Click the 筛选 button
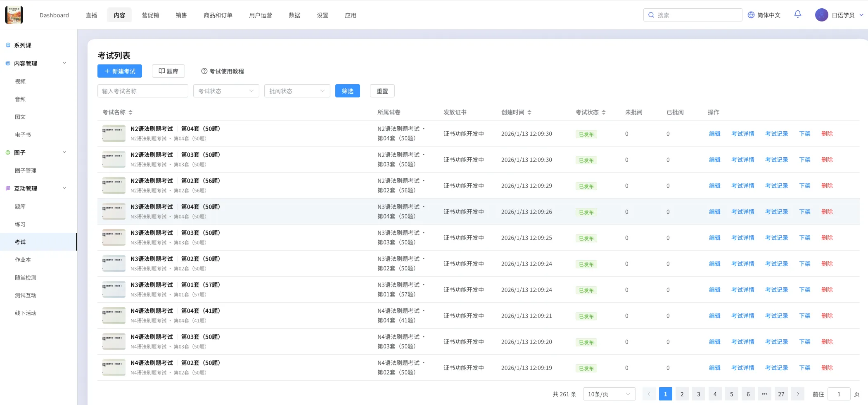Screen dimensions: 868x405 [347, 91]
